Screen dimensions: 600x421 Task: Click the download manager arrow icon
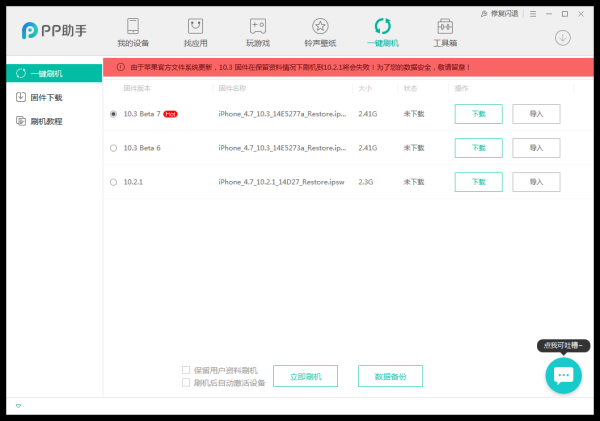point(563,38)
